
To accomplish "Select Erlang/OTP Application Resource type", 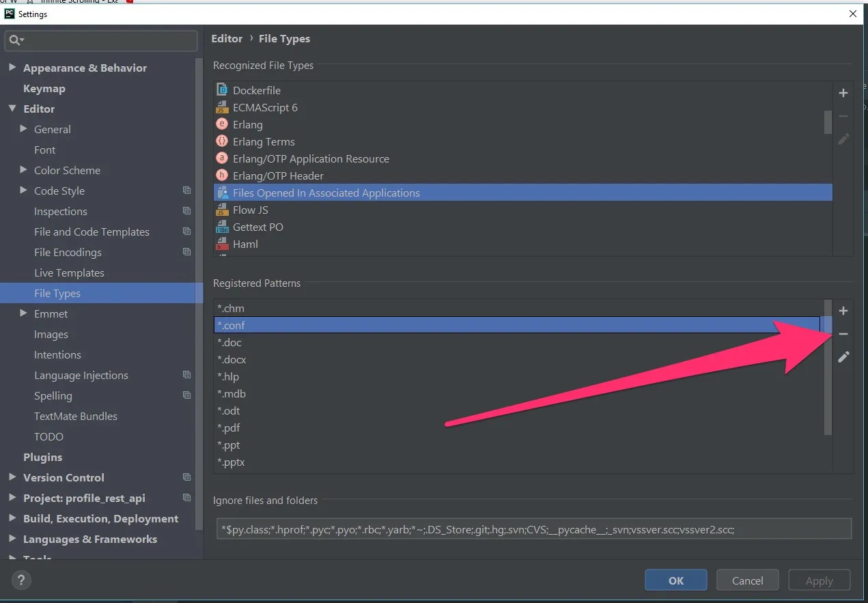I will 311,158.
